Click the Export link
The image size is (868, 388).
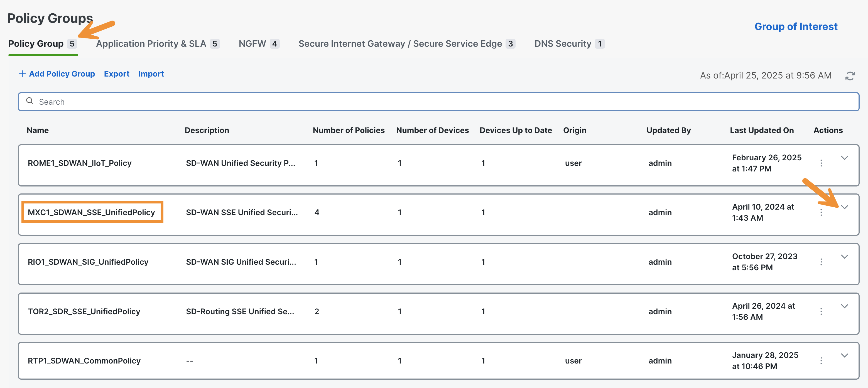(x=117, y=74)
